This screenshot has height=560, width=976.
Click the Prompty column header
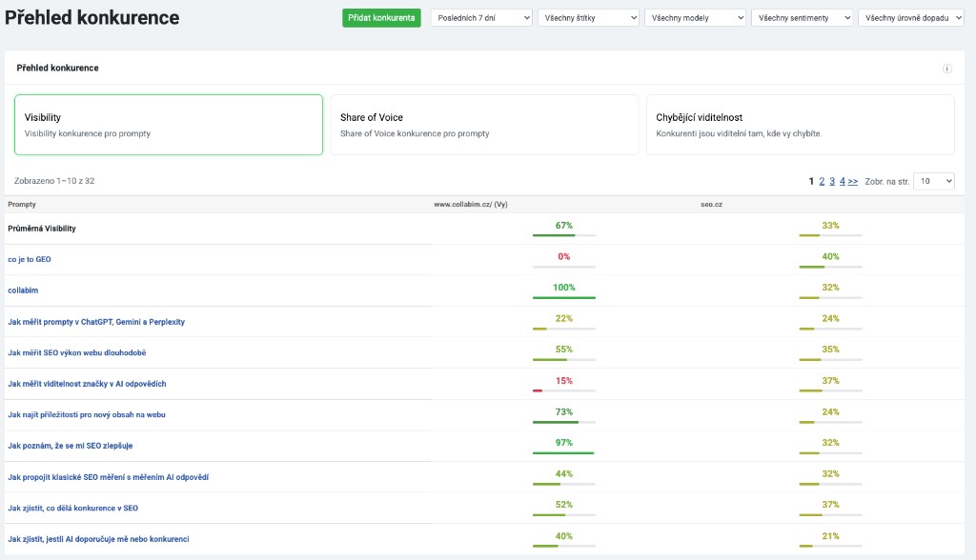pyautogui.click(x=22, y=205)
